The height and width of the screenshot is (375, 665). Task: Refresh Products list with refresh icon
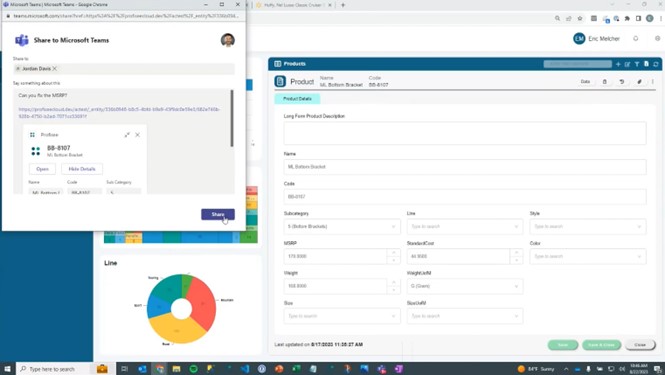[x=656, y=64]
